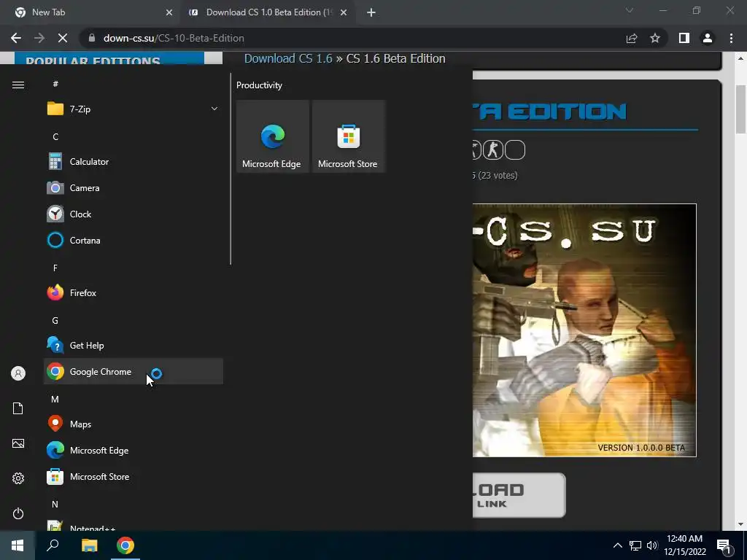
Task: Open volume tray icon
Action: click(x=652, y=545)
